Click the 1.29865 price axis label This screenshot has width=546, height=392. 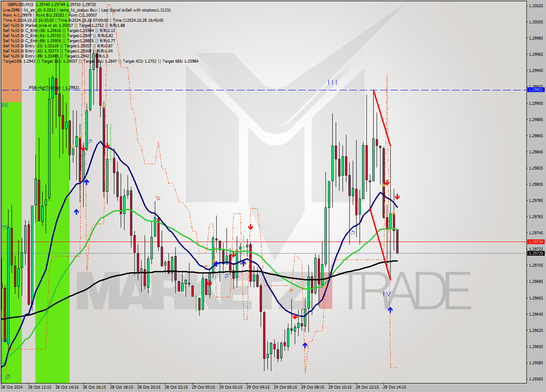(x=536, y=136)
